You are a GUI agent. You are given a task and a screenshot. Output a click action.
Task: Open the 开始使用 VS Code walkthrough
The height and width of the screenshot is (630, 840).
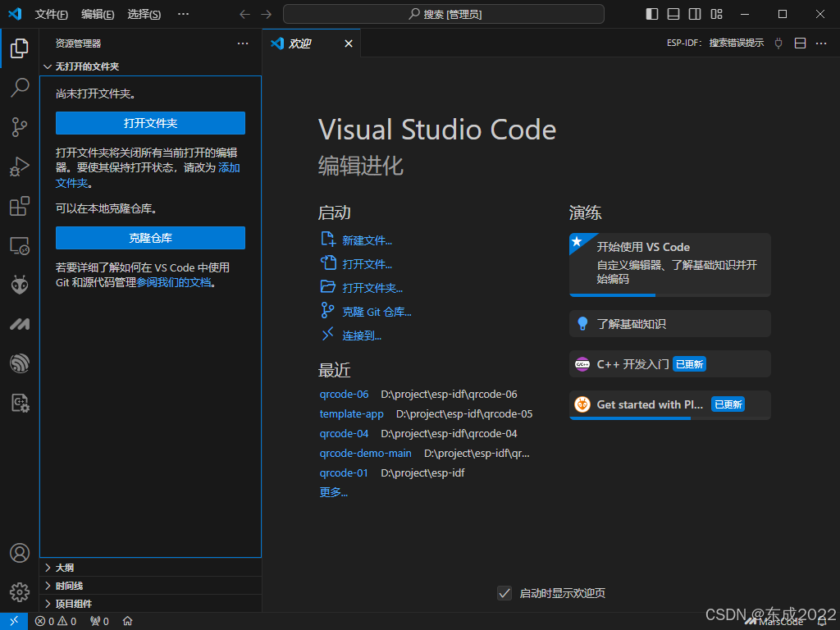(669, 265)
